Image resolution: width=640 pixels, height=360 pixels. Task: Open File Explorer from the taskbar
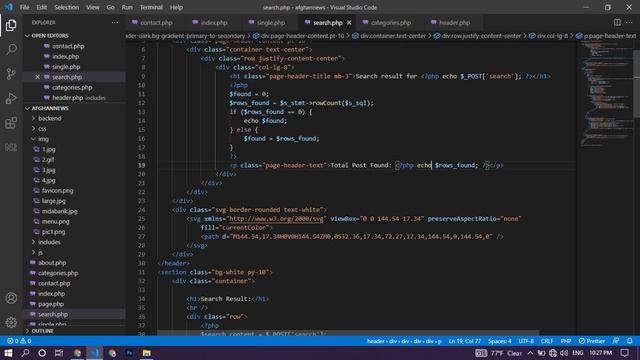point(147,353)
